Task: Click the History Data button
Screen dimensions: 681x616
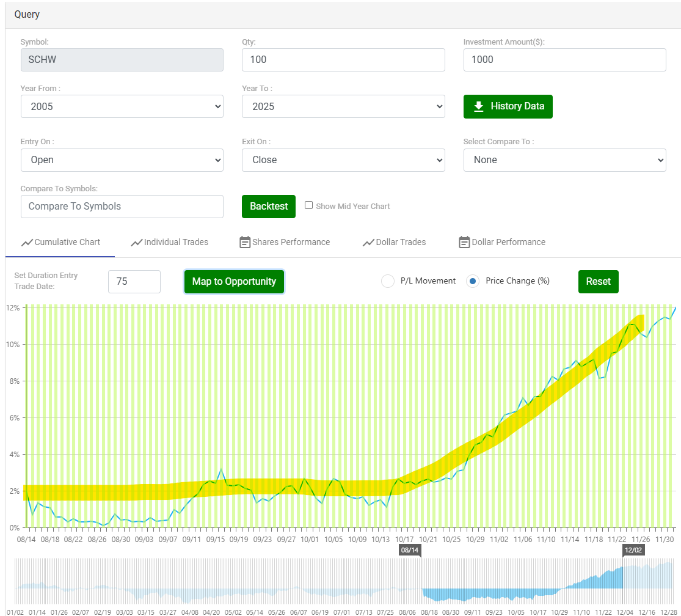Action: click(x=508, y=106)
